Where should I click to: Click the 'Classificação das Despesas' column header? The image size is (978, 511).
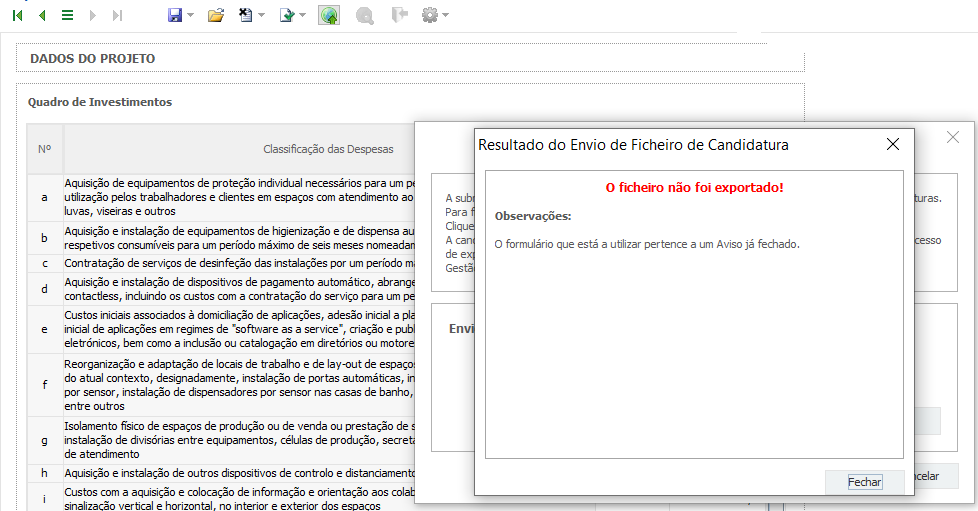[328, 149]
